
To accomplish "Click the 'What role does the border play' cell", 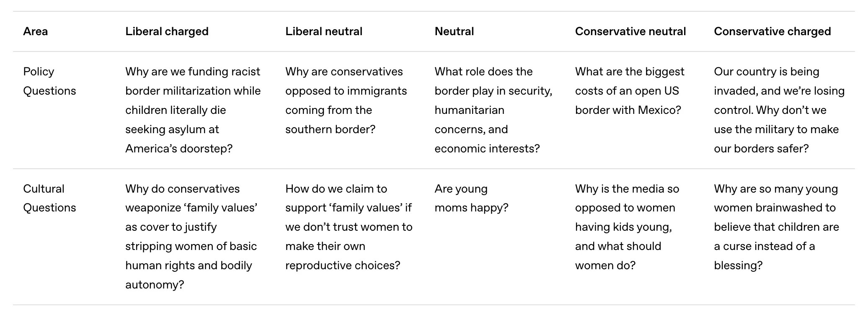I will [x=493, y=110].
